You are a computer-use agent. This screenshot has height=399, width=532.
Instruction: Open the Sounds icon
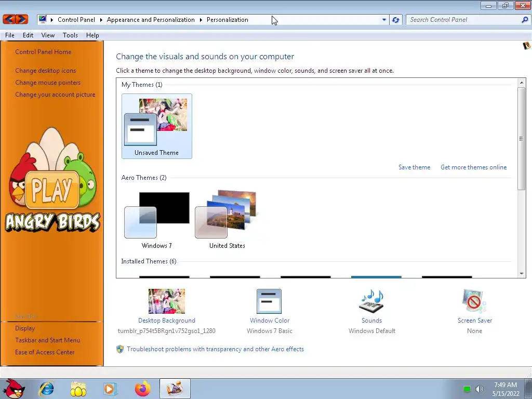371,301
